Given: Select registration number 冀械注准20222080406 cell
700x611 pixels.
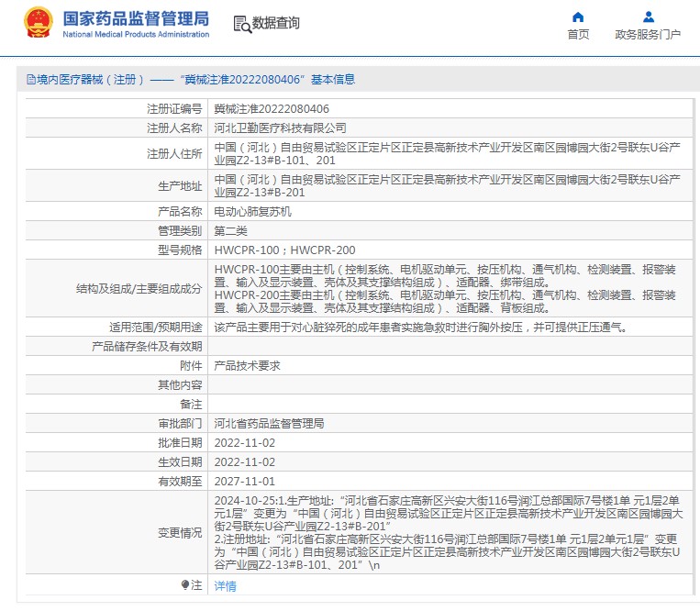Looking at the screenshot, I should [x=272, y=108].
